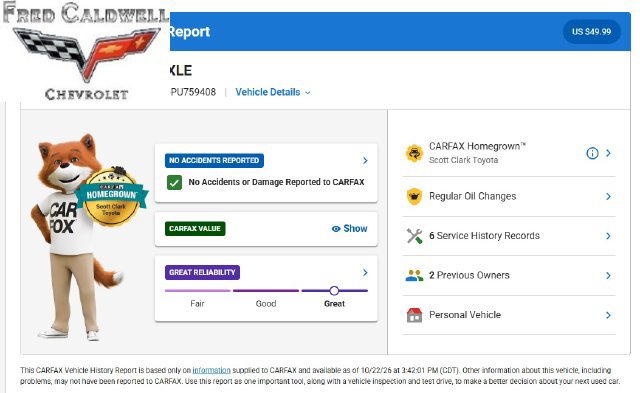Click the 'Scott Clark Toyota' subtitle text
Screen dimensions: 640x393
pos(464,160)
